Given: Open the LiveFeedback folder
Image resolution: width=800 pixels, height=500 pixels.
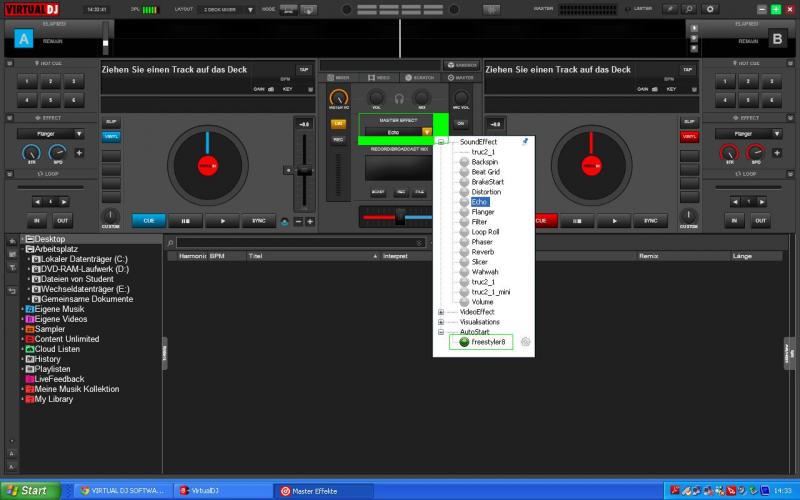Looking at the screenshot, I should [55, 379].
